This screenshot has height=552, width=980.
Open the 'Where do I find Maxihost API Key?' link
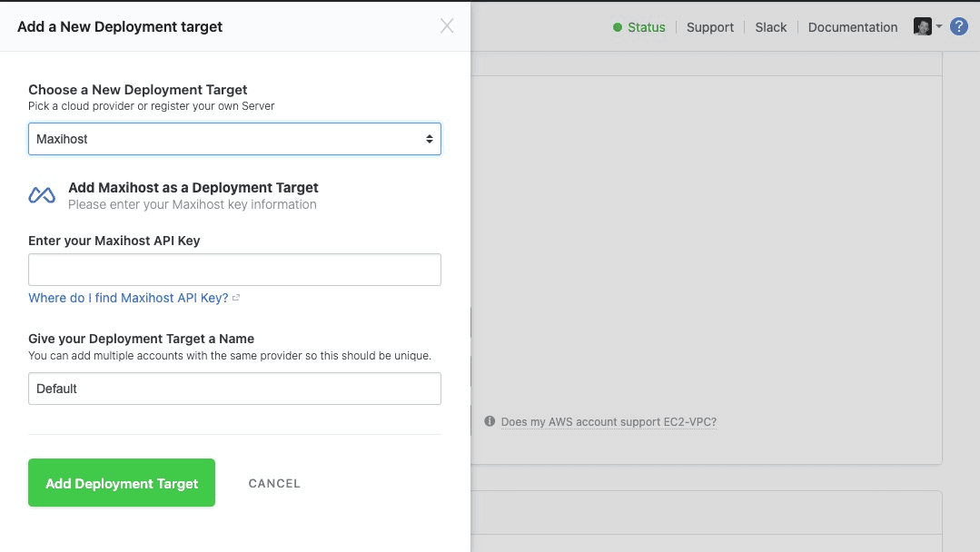click(x=128, y=298)
